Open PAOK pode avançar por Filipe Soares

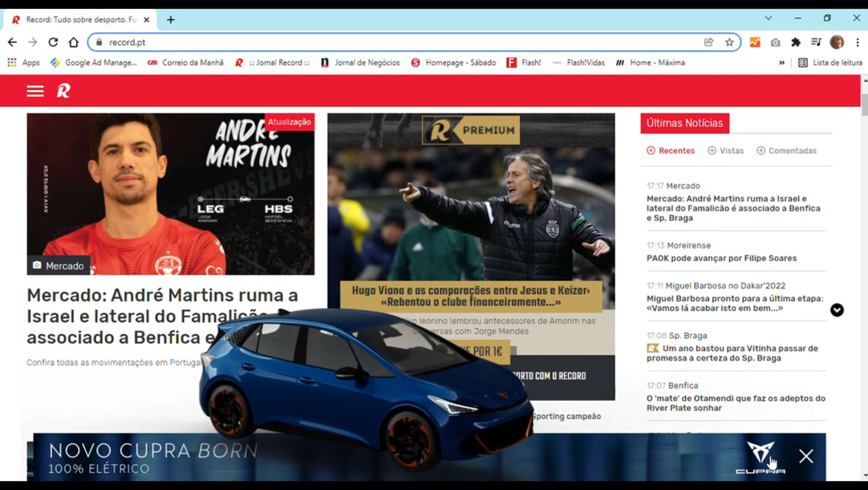tap(721, 258)
